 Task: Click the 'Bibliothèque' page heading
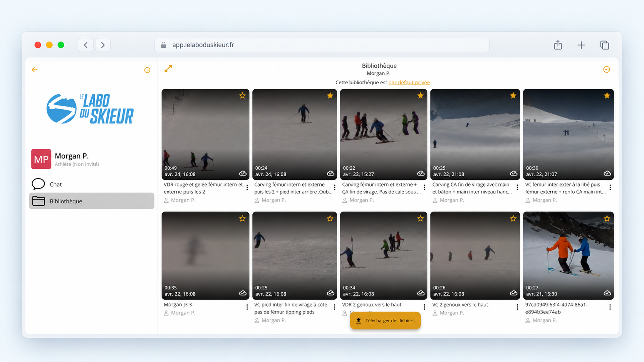tap(379, 66)
